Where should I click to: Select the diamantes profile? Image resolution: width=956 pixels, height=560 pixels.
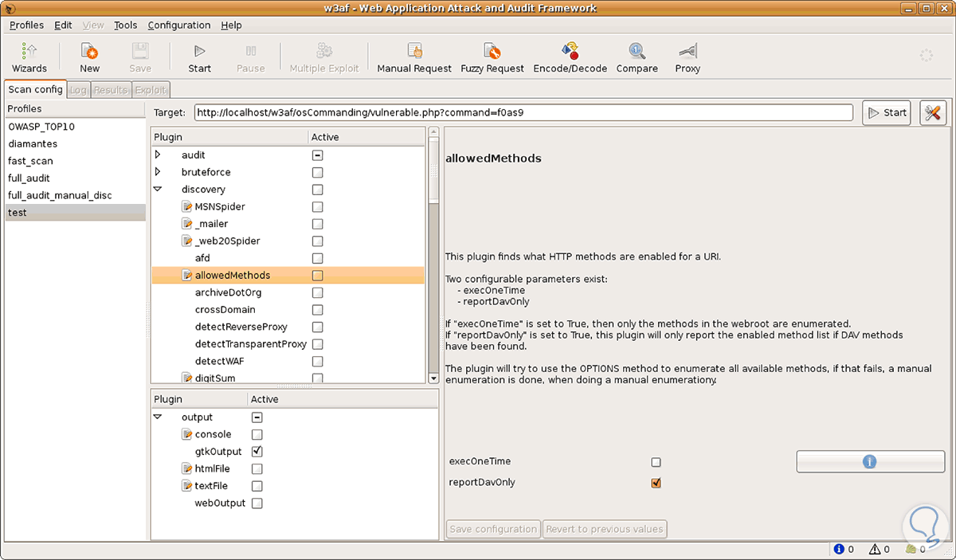[x=76, y=144]
